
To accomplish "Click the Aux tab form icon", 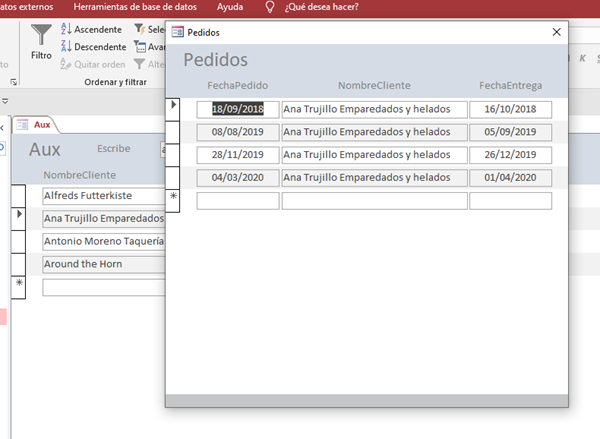I will (x=22, y=125).
